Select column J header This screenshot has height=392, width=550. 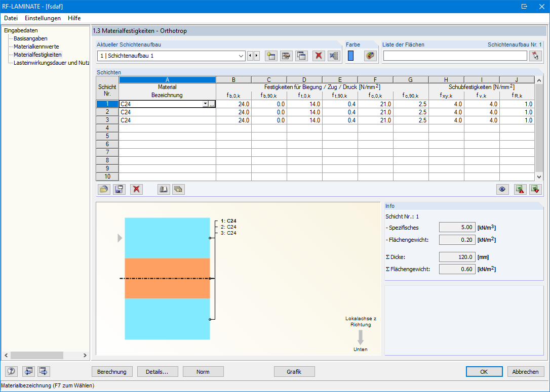pyautogui.click(x=517, y=80)
